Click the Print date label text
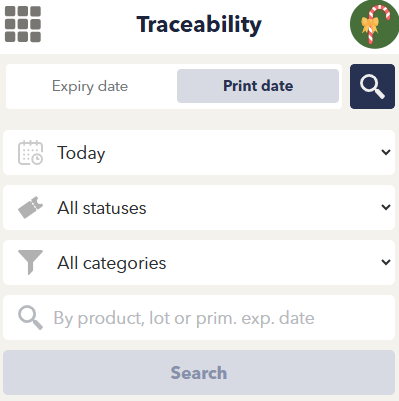Screen dimensions: 399x401 click(x=258, y=86)
